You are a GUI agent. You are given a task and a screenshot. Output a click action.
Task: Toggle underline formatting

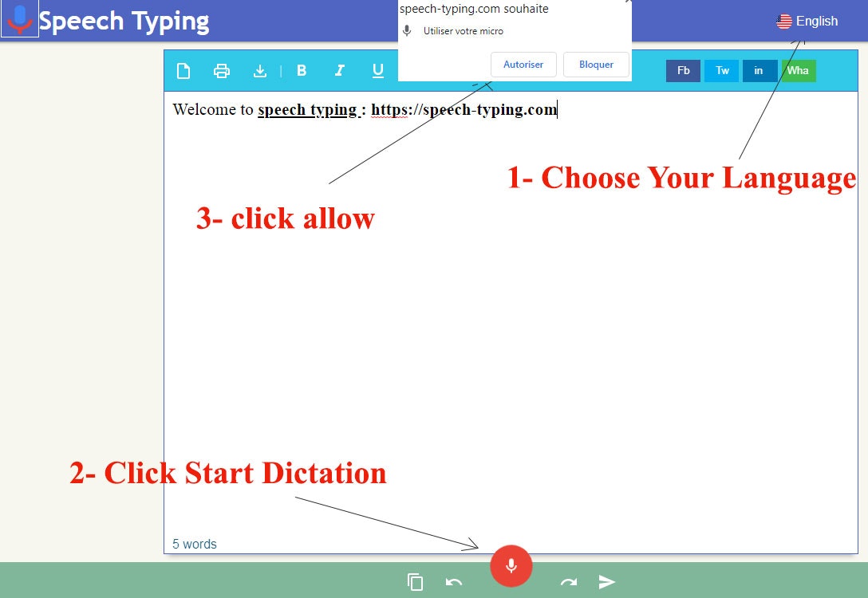(x=378, y=70)
